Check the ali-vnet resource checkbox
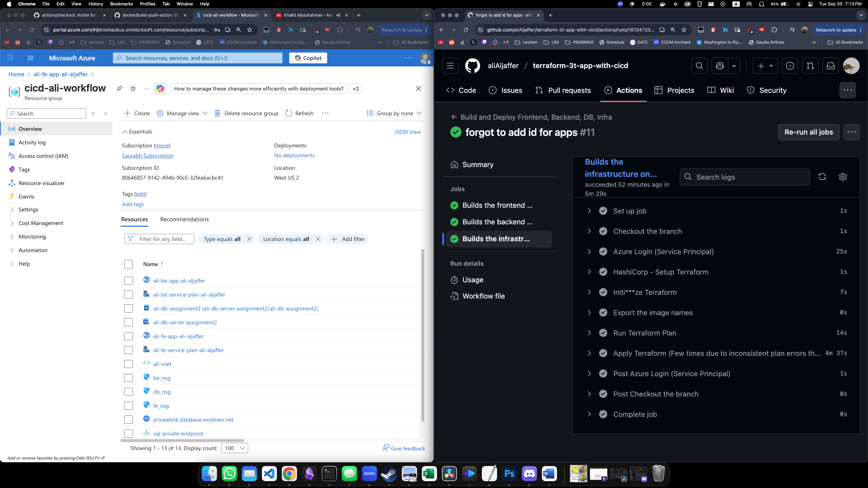Viewport: 868px width, 488px height. click(128, 364)
